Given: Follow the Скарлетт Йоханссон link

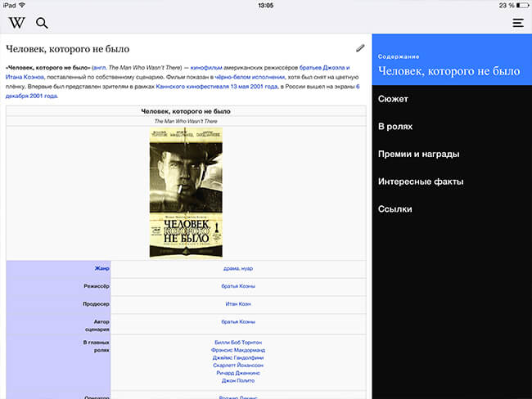Looking at the screenshot, I should 238,365.
